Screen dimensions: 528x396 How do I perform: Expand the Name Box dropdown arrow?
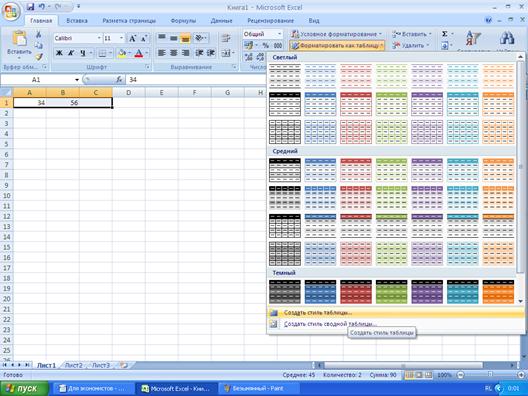[x=77, y=80]
